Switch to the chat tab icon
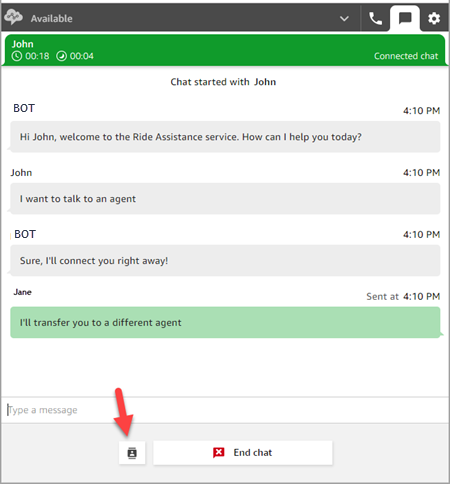The height and width of the screenshot is (484, 450). (x=405, y=18)
